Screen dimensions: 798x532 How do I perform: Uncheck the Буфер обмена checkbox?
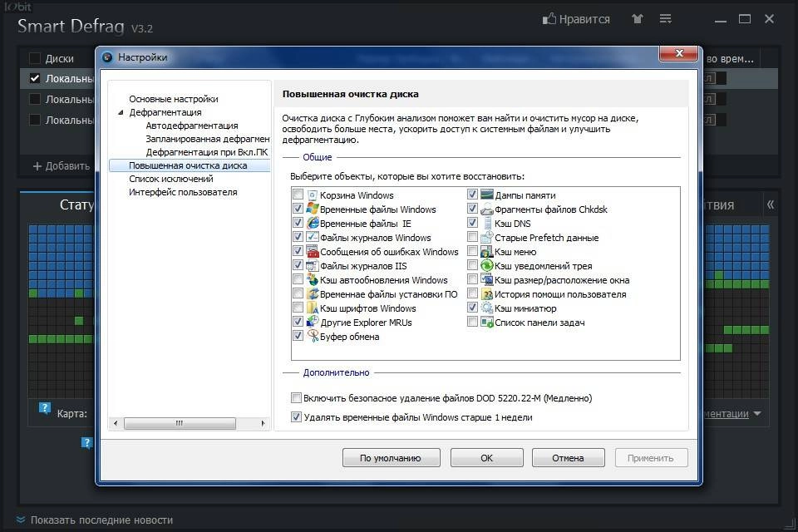[x=298, y=336]
